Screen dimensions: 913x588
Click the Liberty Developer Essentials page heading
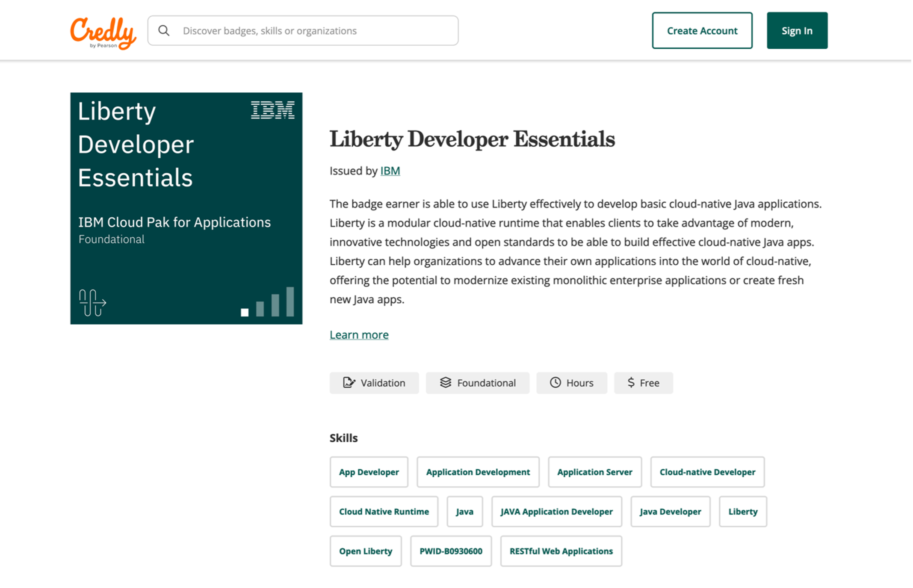472,139
